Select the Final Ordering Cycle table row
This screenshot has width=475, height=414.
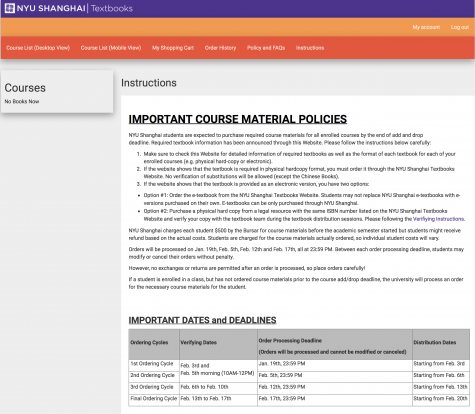coord(299,400)
